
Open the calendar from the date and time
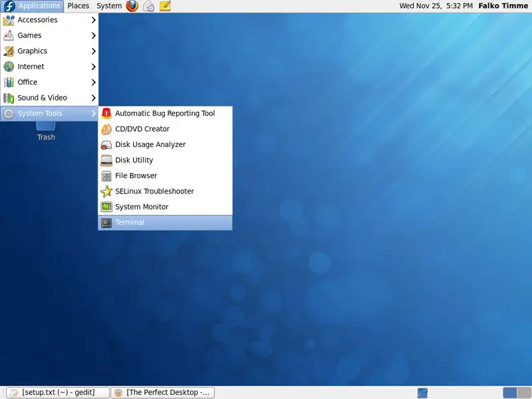click(x=435, y=6)
